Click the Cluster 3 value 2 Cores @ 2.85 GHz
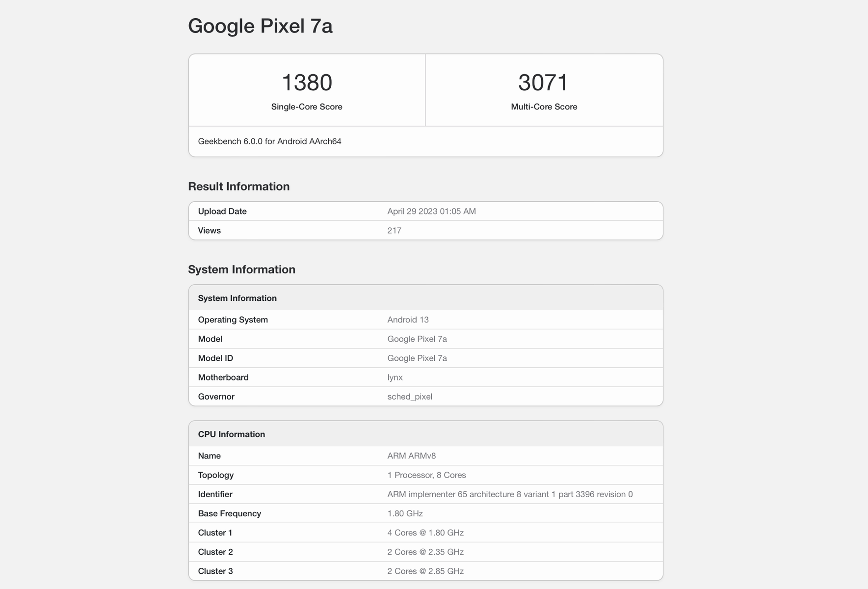 [x=425, y=571]
